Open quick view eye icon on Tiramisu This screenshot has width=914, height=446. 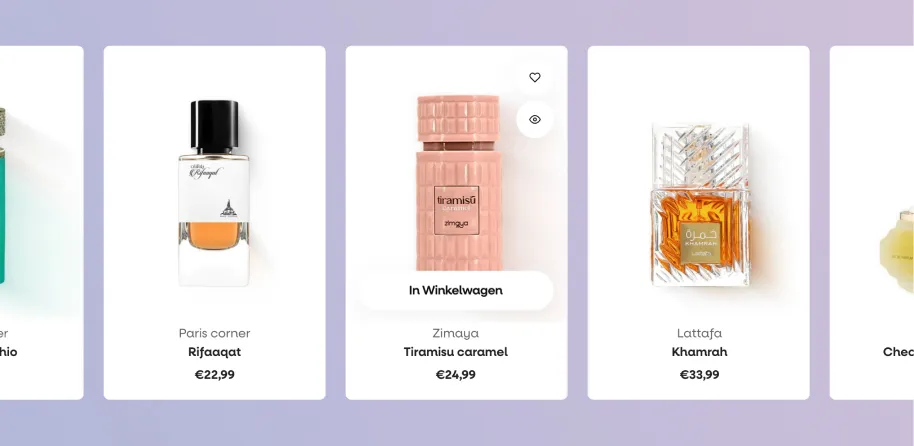[x=535, y=120]
